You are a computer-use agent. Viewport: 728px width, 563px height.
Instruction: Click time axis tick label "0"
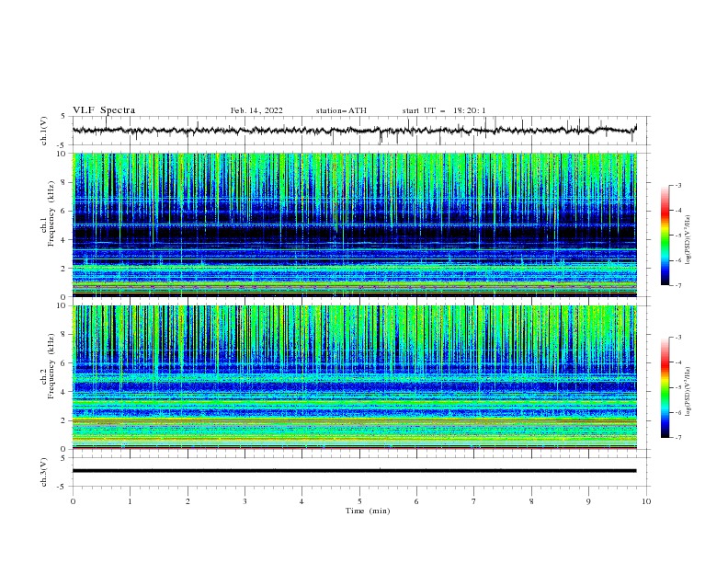[x=73, y=501]
